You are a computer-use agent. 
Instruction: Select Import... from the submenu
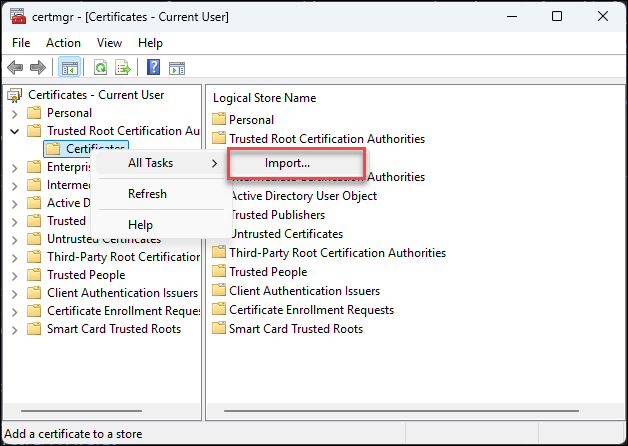(x=288, y=163)
